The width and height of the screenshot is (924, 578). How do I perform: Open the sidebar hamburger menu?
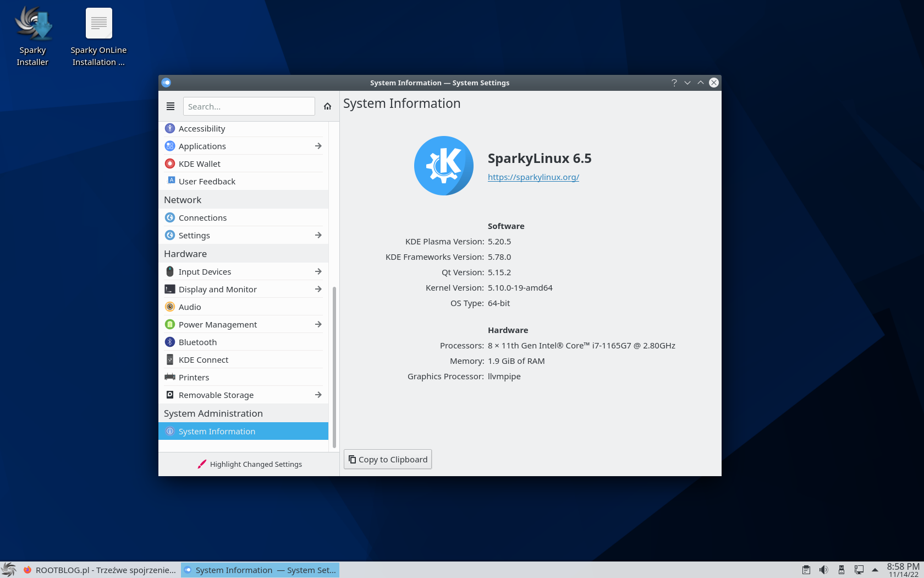(x=170, y=106)
